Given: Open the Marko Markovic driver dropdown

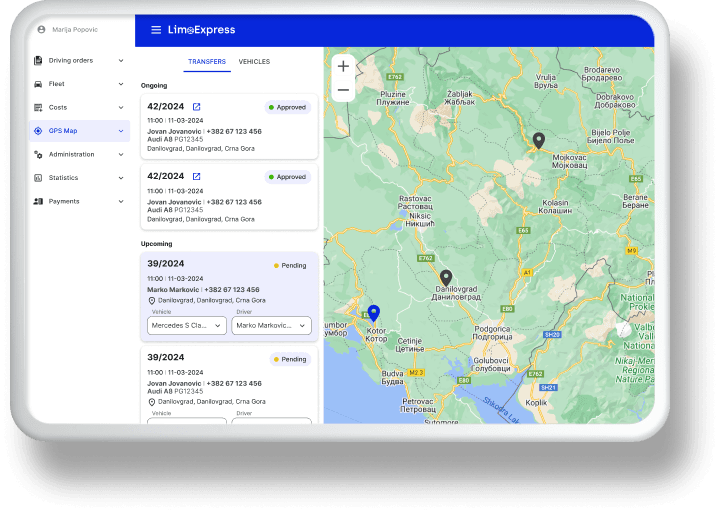Looking at the screenshot, I should click(272, 325).
